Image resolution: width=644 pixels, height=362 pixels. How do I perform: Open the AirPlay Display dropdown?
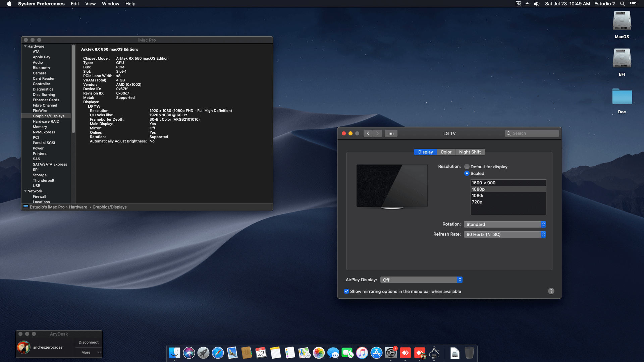422,280
